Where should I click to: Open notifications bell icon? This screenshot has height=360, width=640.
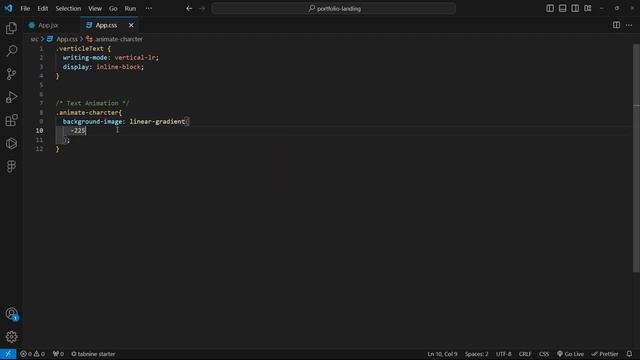click(629, 354)
